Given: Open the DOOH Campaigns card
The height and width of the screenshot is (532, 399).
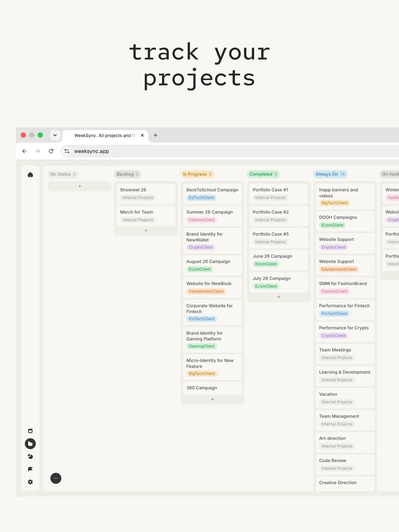Looking at the screenshot, I should point(345,221).
